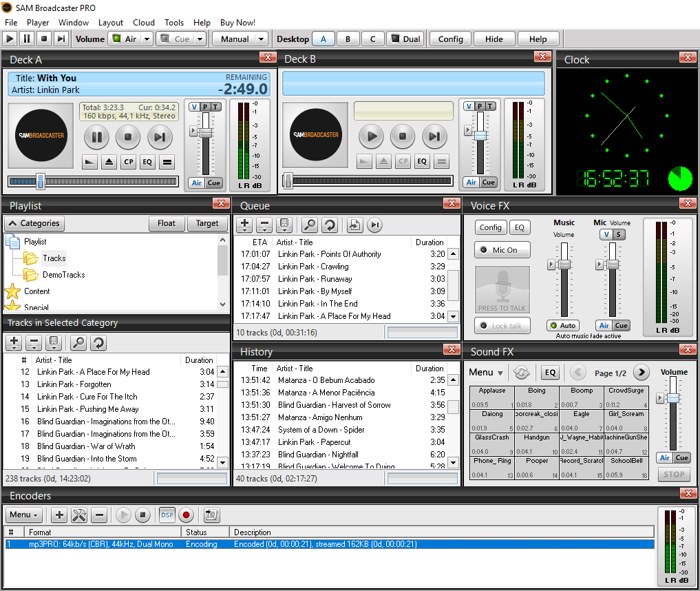The width and height of the screenshot is (700, 591).
Task: Open the Sound FX Menu dropdown
Action: (x=486, y=372)
